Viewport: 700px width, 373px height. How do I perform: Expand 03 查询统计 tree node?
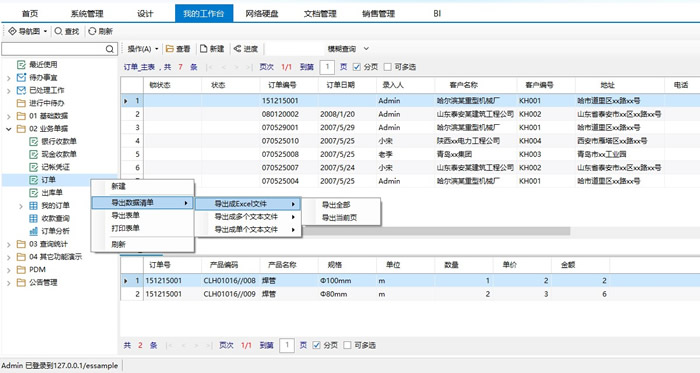[x=8, y=245]
